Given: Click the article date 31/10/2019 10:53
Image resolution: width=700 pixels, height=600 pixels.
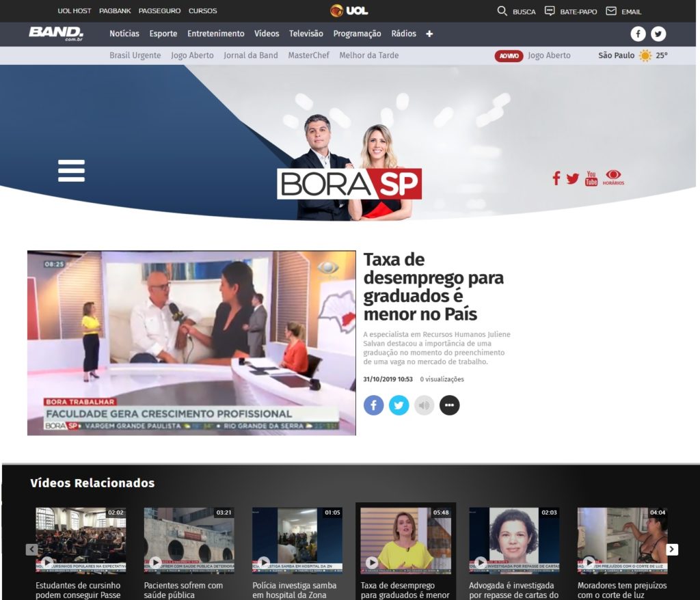Looking at the screenshot, I should click(388, 379).
